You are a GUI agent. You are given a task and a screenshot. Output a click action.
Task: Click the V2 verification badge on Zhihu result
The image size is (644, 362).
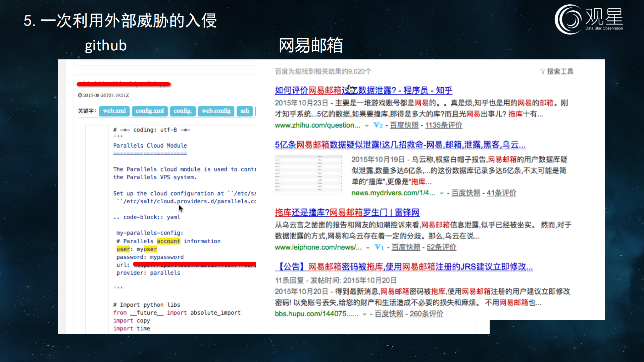tap(378, 125)
